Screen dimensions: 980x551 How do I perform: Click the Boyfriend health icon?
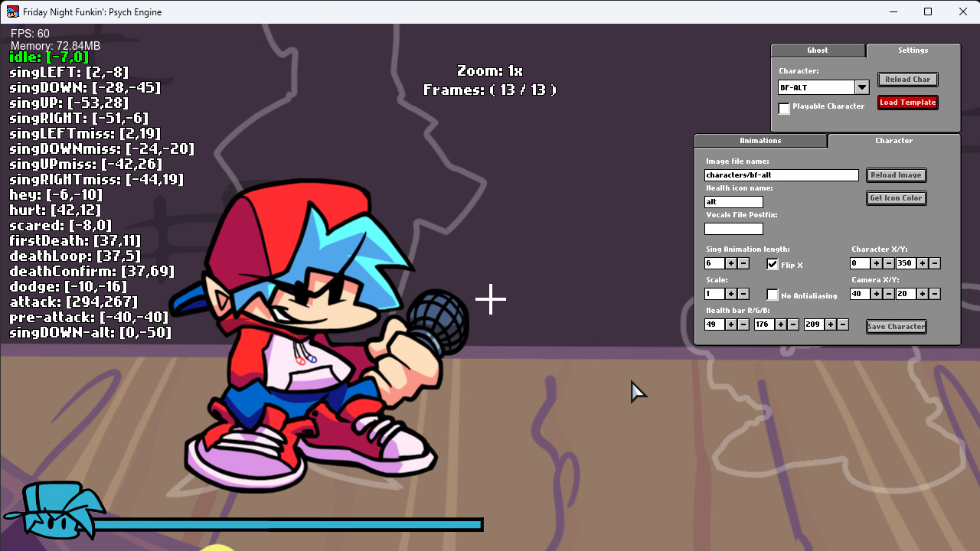tap(55, 510)
